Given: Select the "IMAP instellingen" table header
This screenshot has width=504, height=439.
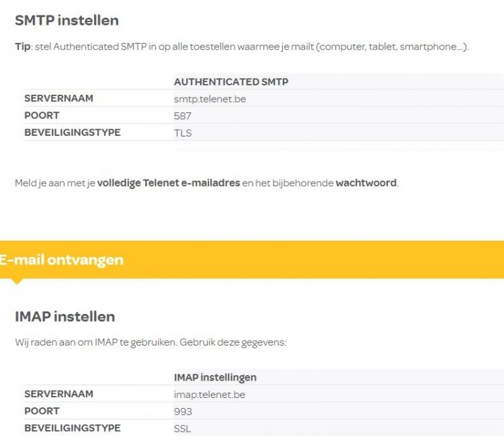Looking at the screenshot, I should pyautogui.click(x=215, y=378).
